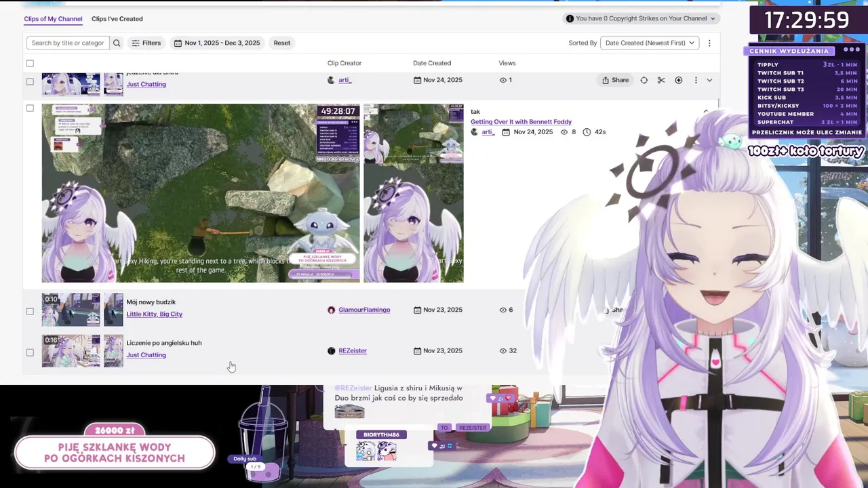Open the three-dot menu beside the sort dropdown

pyautogui.click(x=709, y=43)
